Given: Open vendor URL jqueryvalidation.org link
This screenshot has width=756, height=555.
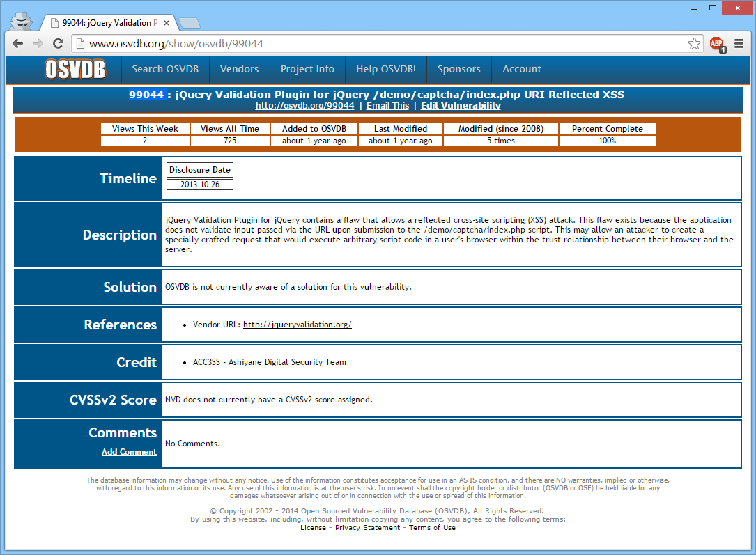Looking at the screenshot, I should [297, 325].
